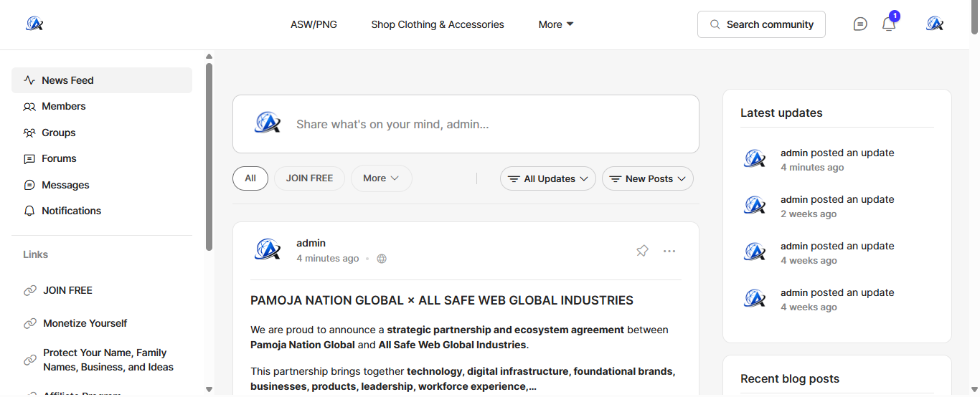
Task: Open the notifications bell in header
Action: pos(889,24)
